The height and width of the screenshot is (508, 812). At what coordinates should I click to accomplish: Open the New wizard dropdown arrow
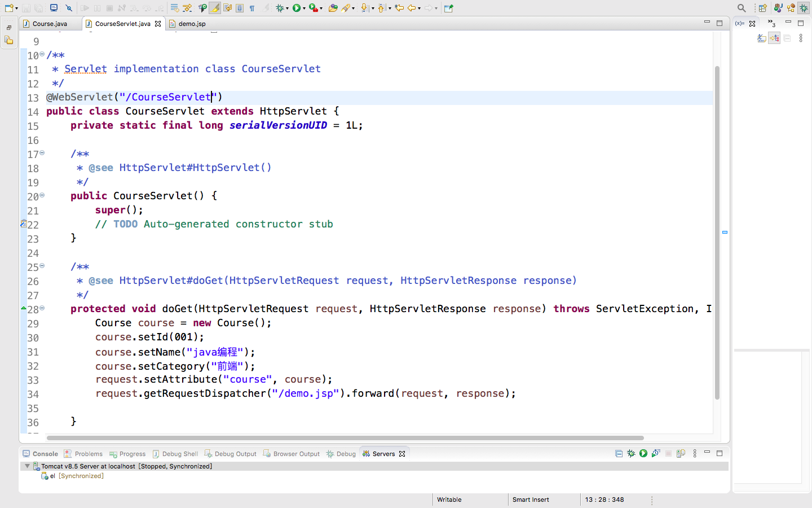coord(16,8)
